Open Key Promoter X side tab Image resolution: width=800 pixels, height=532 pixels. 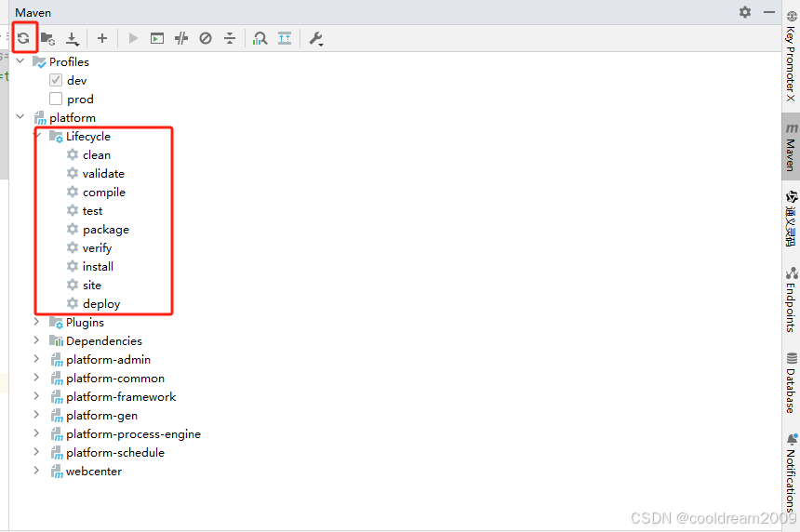point(791,56)
